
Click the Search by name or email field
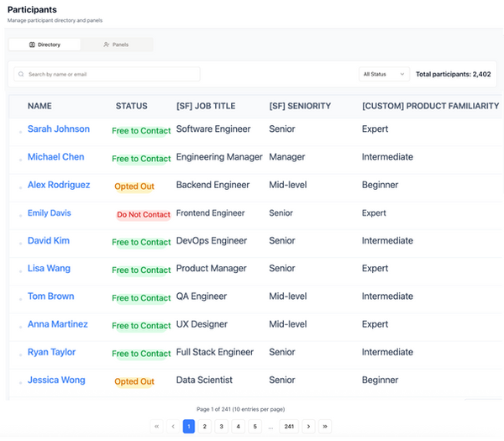[x=107, y=74]
